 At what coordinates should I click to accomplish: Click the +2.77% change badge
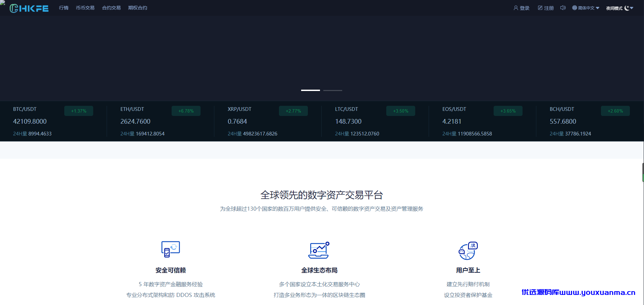coord(293,111)
